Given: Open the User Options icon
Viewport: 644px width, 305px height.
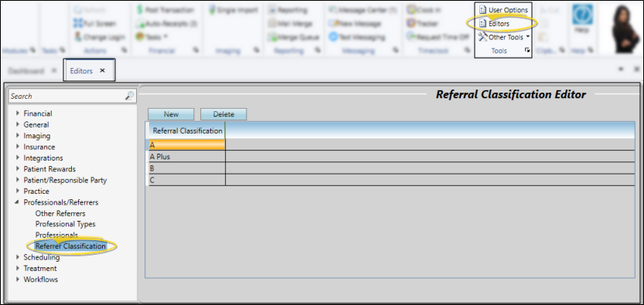Looking at the screenshot, I should coord(482,10).
